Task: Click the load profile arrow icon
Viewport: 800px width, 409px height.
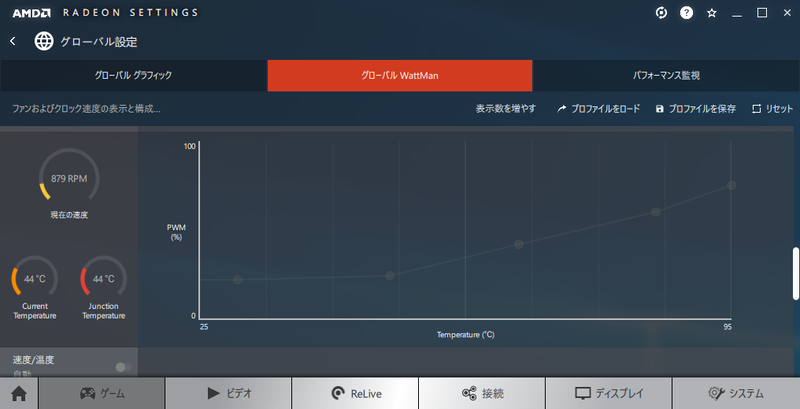Action: pyautogui.click(x=562, y=109)
